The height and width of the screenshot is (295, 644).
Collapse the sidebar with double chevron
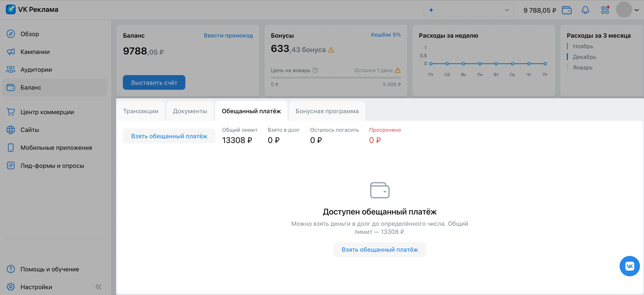[98, 287]
